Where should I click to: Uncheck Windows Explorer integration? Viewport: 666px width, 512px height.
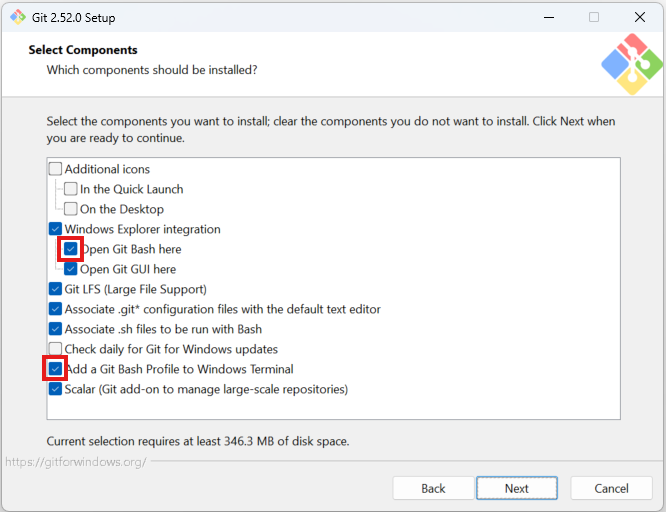[55, 229]
